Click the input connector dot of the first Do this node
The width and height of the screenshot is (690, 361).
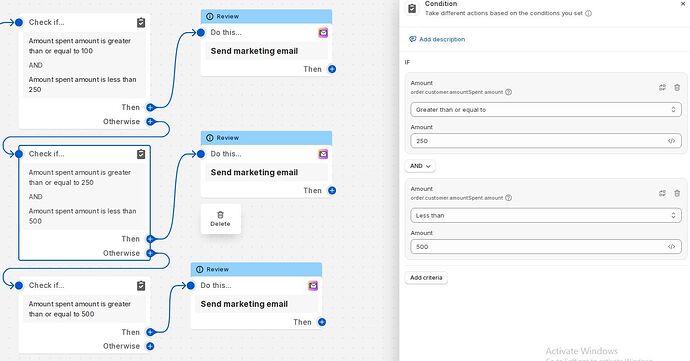tap(201, 33)
